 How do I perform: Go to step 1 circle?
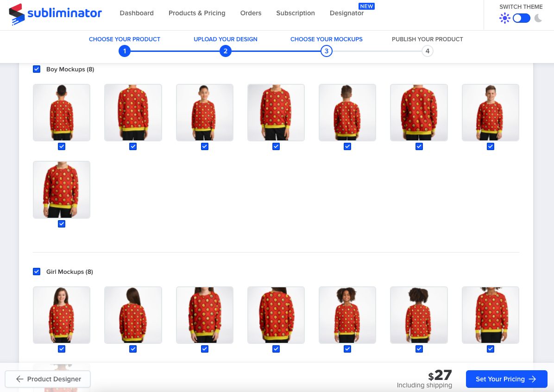pos(124,51)
